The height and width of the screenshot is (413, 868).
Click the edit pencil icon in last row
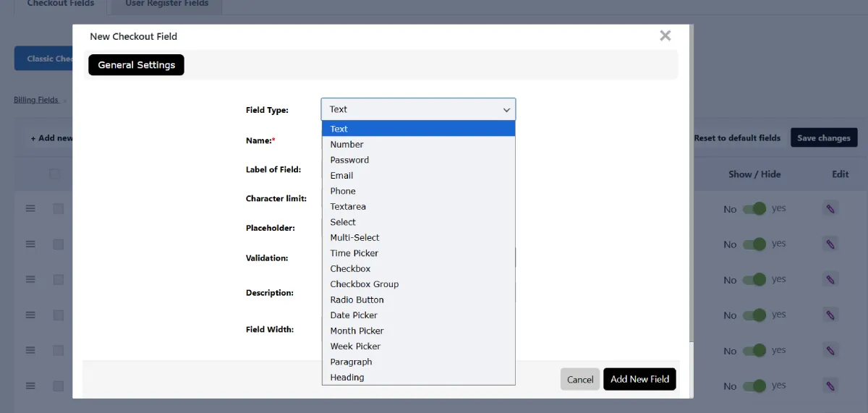tap(830, 386)
